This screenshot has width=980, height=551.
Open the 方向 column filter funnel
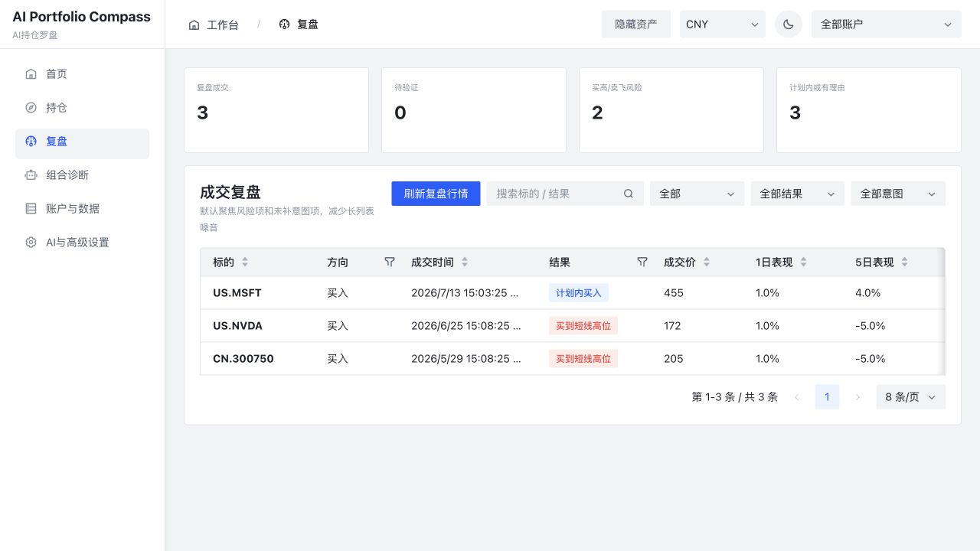pos(390,262)
